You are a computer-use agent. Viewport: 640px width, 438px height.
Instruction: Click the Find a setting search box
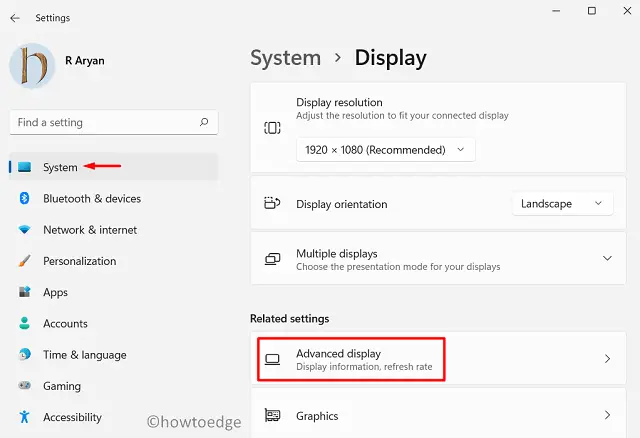(105, 122)
